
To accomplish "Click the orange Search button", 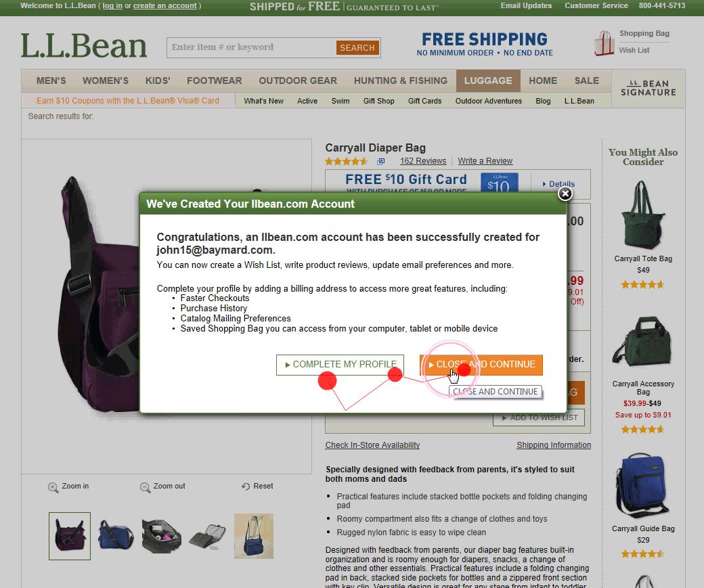I will pyautogui.click(x=357, y=47).
